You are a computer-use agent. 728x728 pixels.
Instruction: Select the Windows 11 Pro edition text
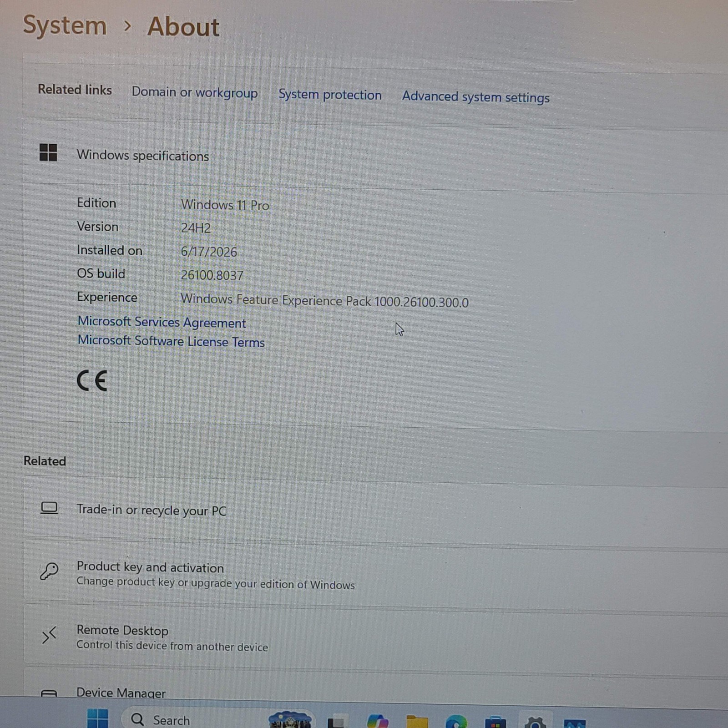tap(225, 205)
